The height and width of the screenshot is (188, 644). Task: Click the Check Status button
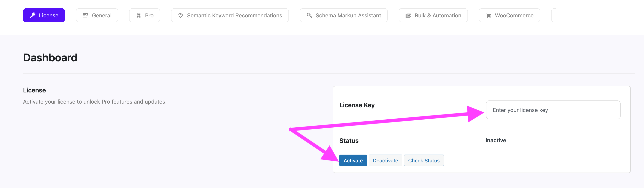[424, 160]
